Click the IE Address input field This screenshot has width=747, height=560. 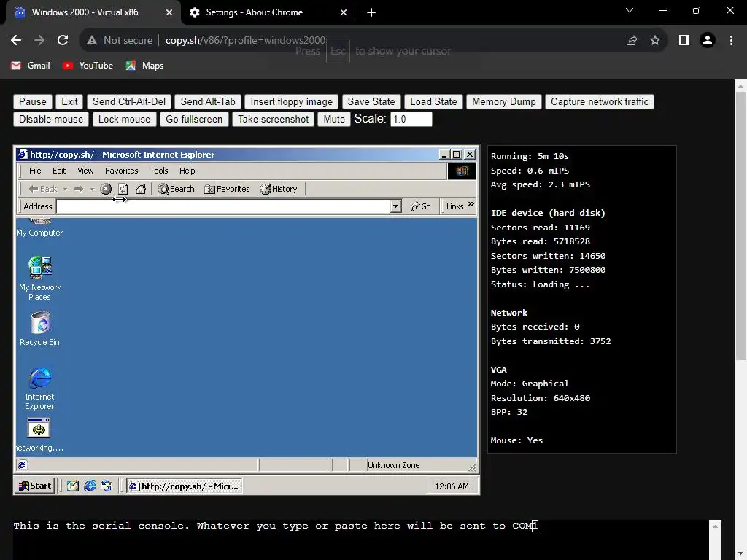[x=223, y=206]
